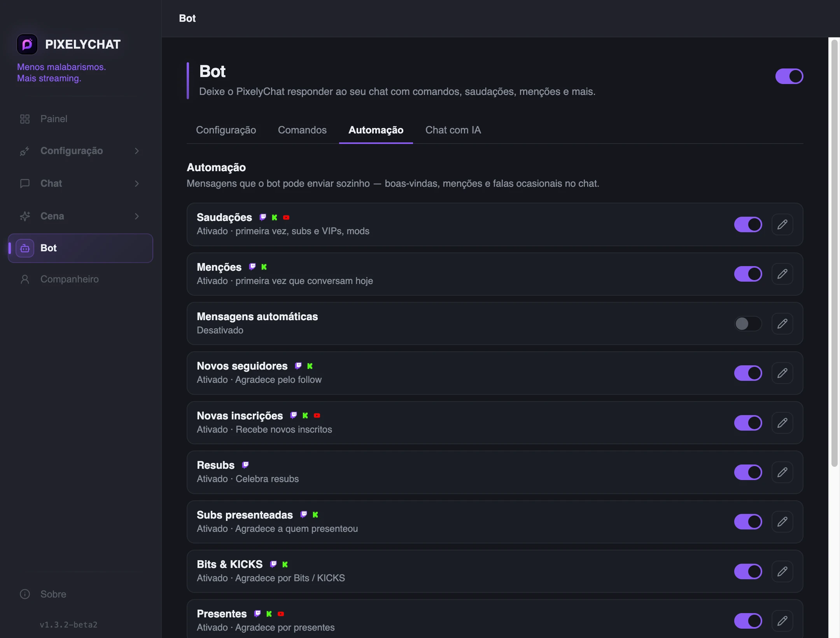Image resolution: width=840 pixels, height=638 pixels.
Task: Click the YouTube icon next to Saudações
Action: click(x=286, y=217)
